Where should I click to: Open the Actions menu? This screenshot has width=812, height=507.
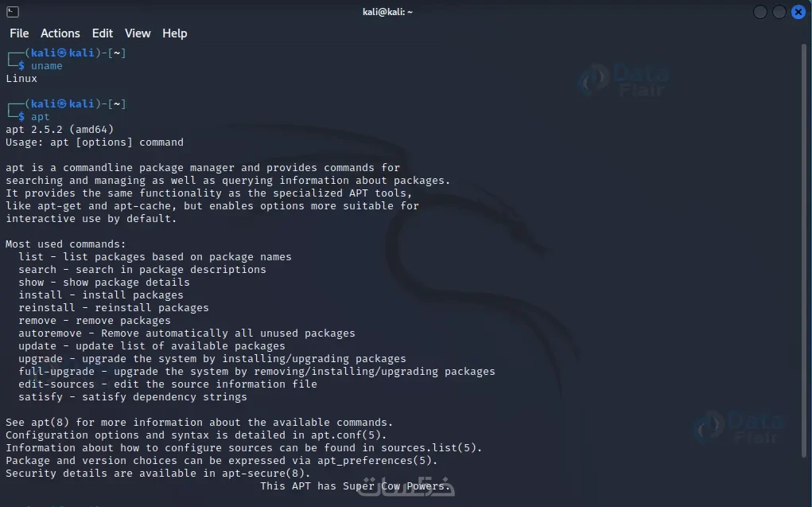click(60, 33)
